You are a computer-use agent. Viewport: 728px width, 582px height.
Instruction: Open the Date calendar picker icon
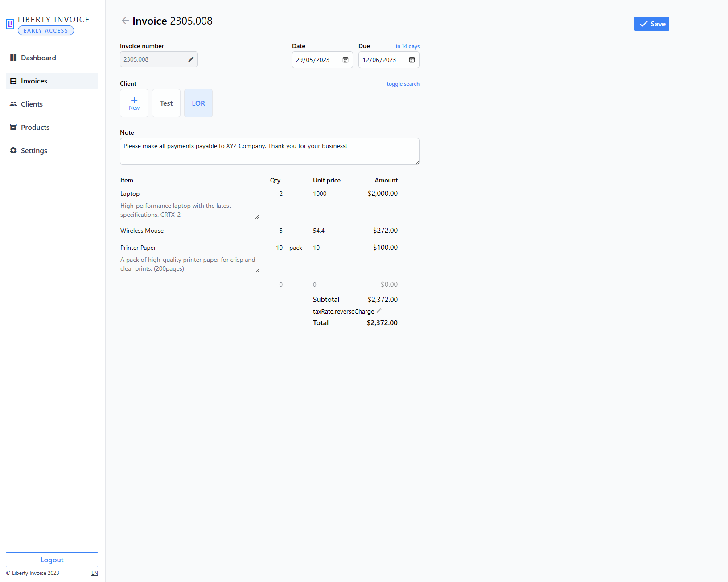pos(345,60)
